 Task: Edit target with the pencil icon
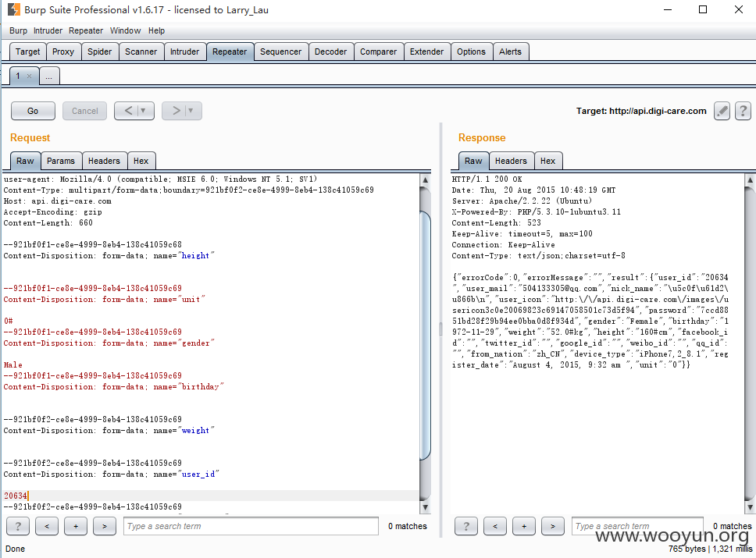click(x=722, y=112)
